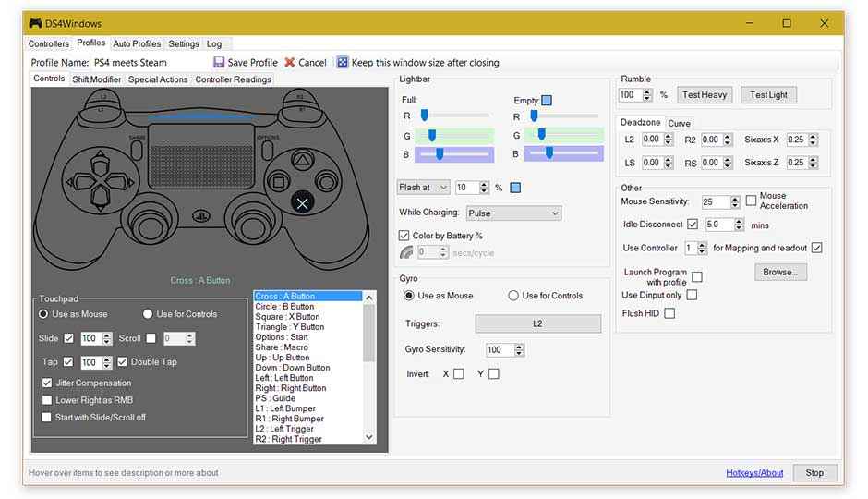
Task: Open the Log tab
Action: (214, 43)
